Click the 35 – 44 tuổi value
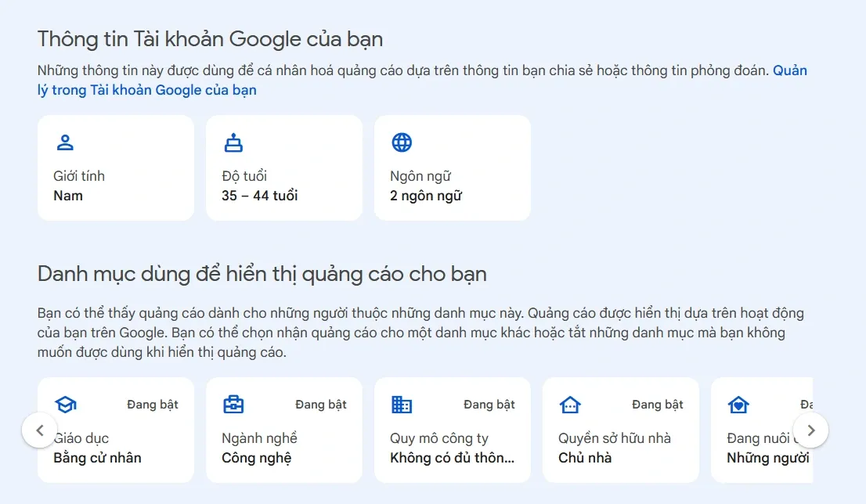This screenshot has width=866, height=504. click(260, 196)
